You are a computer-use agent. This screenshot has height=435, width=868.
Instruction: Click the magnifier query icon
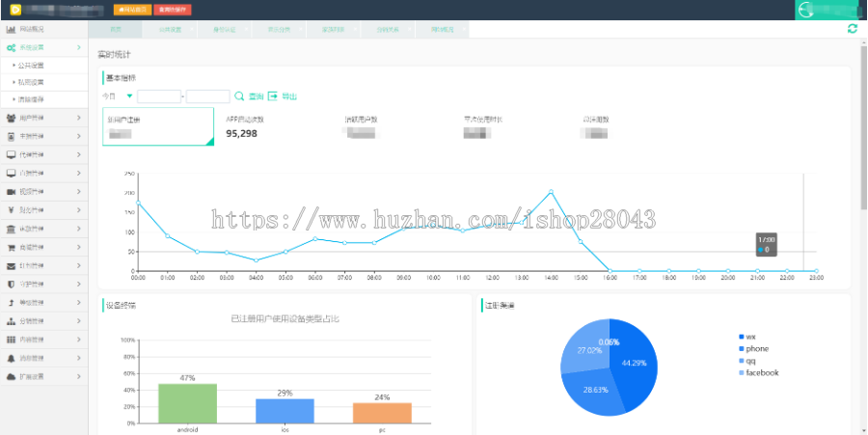(x=239, y=96)
